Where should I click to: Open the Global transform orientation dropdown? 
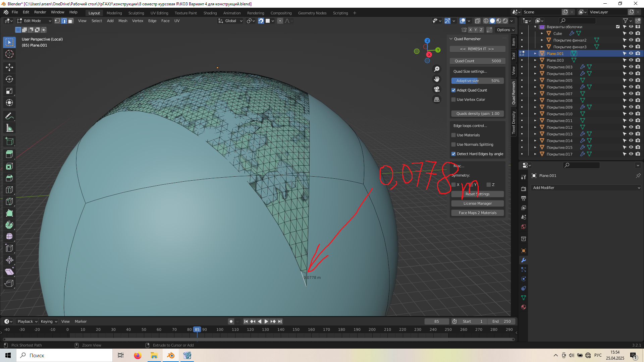click(230, 21)
